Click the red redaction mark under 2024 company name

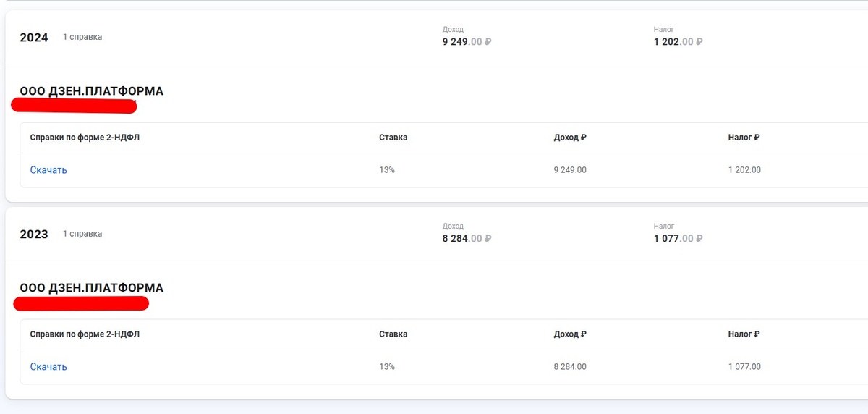click(x=74, y=106)
